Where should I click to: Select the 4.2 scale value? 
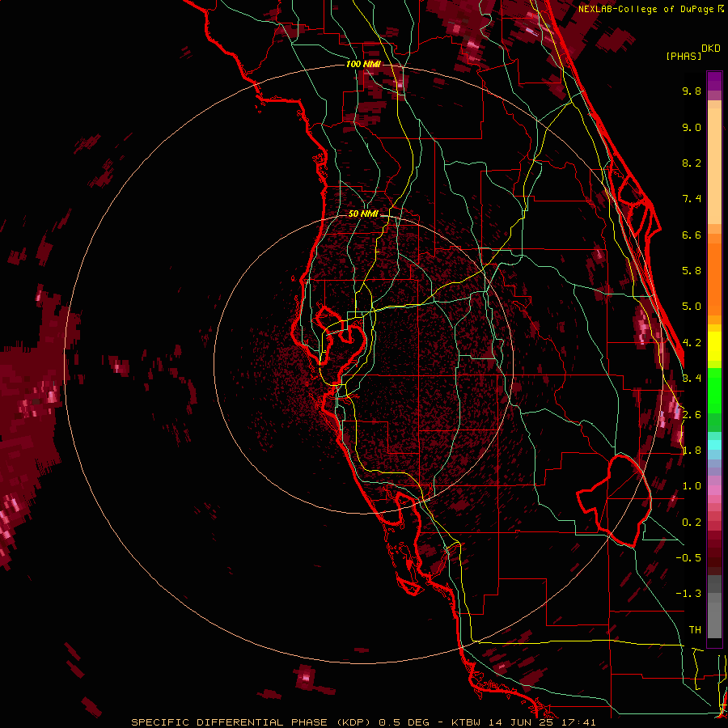pos(692,343)
